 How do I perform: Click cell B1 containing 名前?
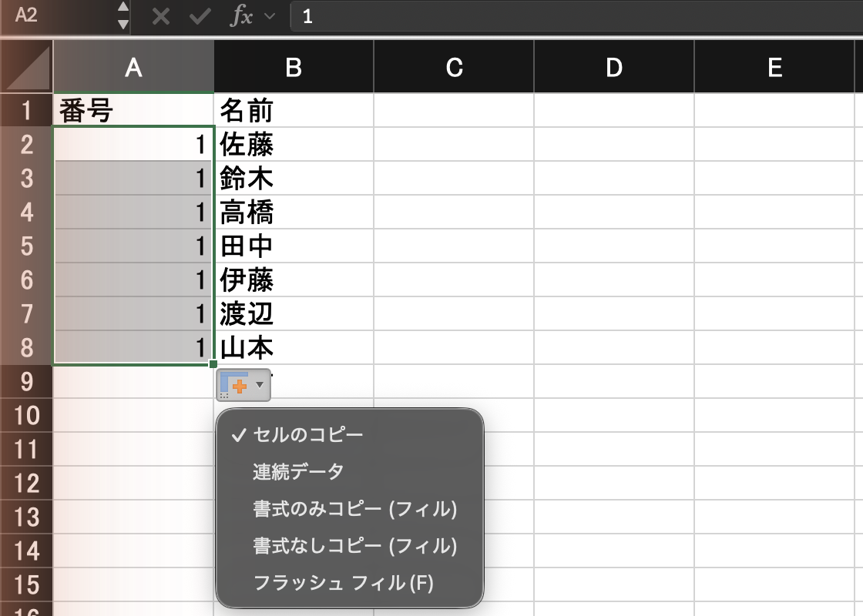click(x=294, y=111)
